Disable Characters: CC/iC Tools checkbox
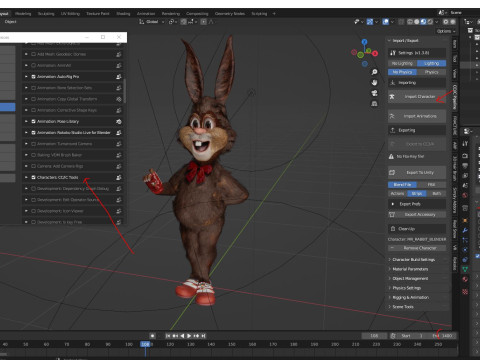Image resolution: width=480 pixels, height=360 pixels. [33, 177]
